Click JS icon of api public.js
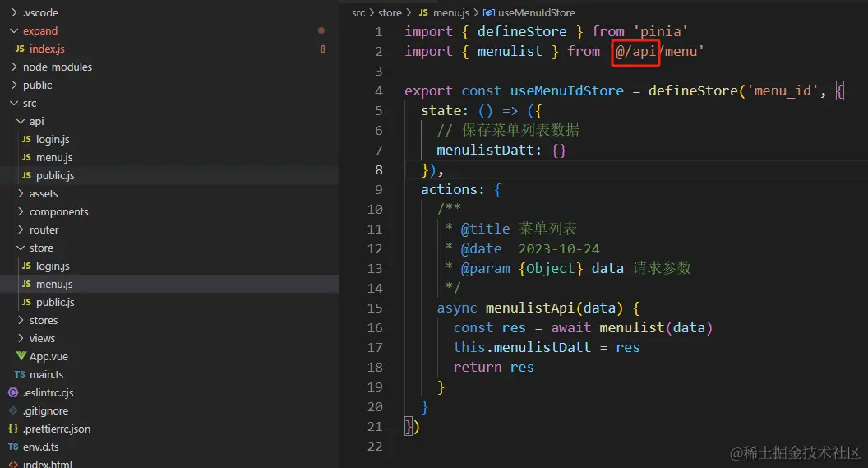Screen dimensions: 868x468 click(x=26, y=175)
